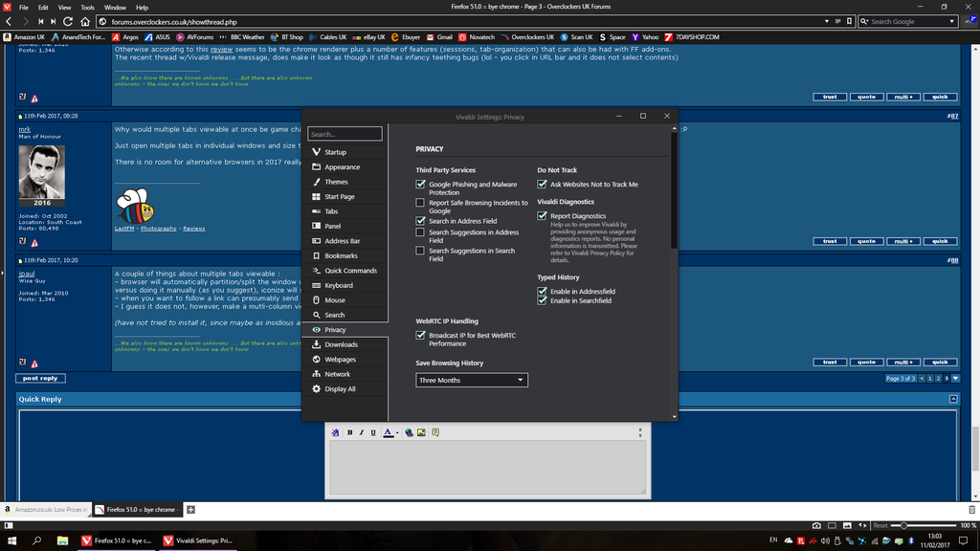The height and width of the screenshot is (551, 980).
Task: Expand the address bar URL history dropdown
Action: [827, 22]
